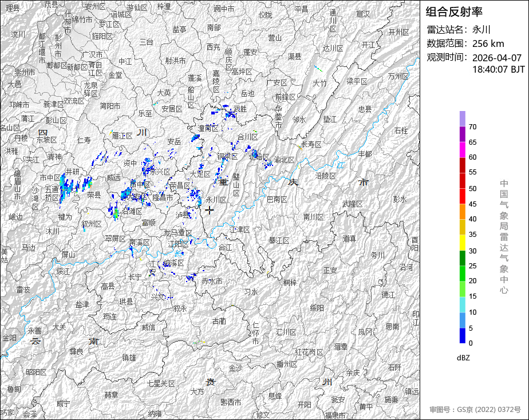Select the 简阳市 map label

(110, 106)
